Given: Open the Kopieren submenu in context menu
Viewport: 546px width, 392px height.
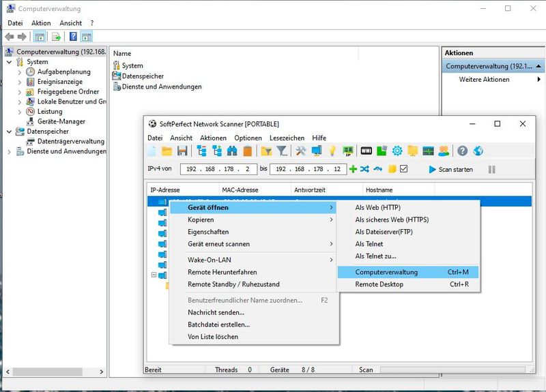Looking at the screenshot, I should 254,220.
